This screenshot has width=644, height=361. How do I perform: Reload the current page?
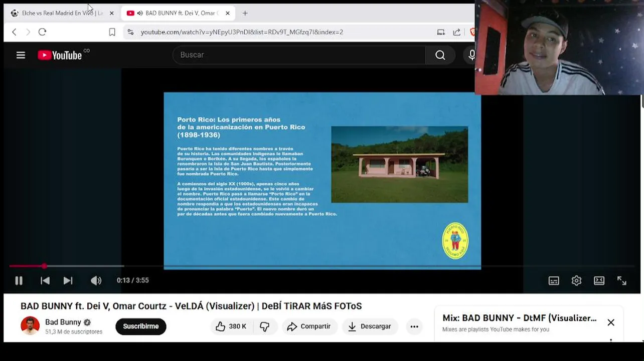(42, 32)
